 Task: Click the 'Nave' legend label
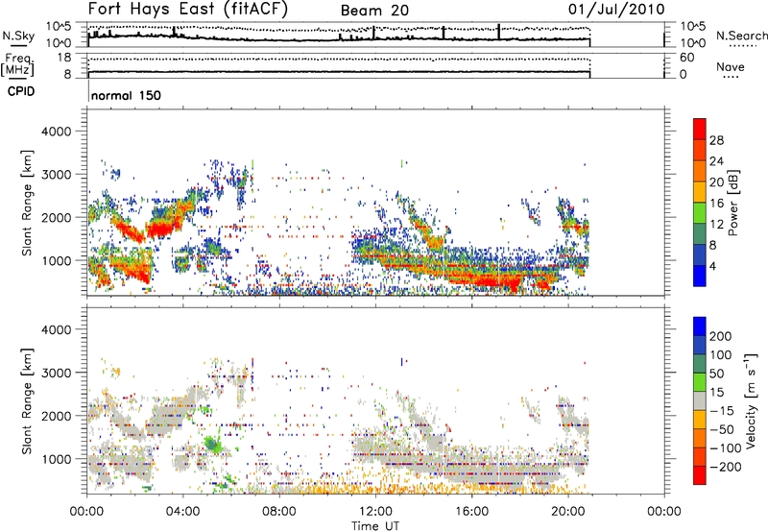click(731, 67)
